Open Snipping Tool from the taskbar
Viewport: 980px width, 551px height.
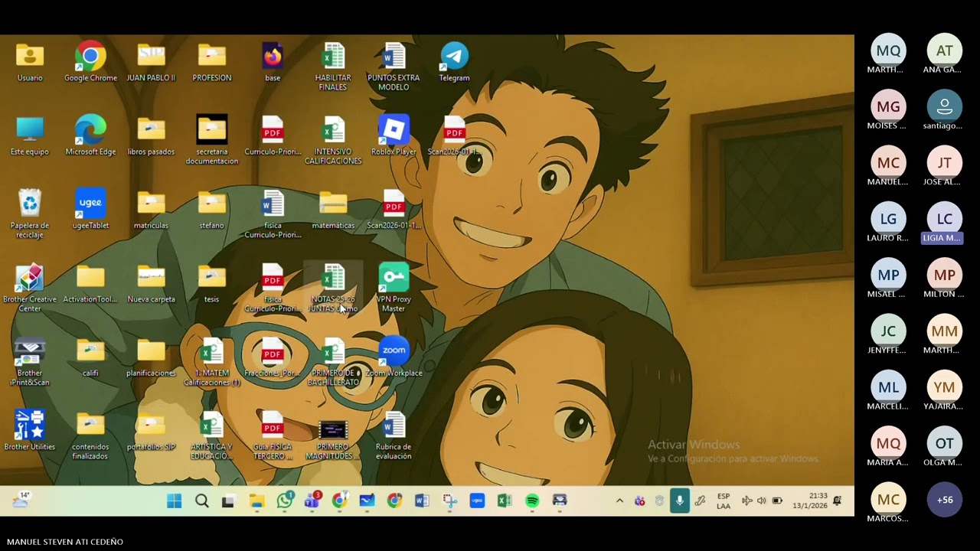[450, 500]
